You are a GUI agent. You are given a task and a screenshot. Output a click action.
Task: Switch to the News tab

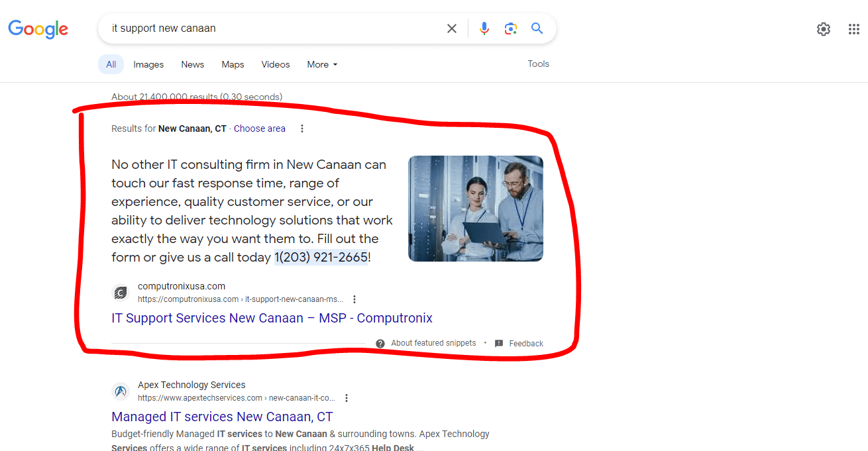pos(193,64)
